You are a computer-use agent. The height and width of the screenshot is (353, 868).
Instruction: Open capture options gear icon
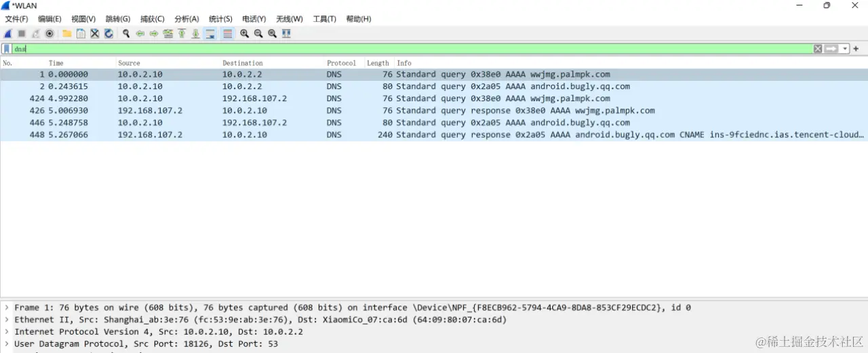(49, 33)
